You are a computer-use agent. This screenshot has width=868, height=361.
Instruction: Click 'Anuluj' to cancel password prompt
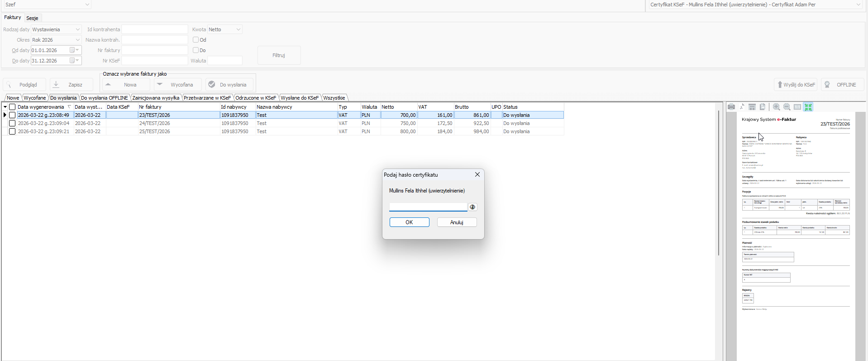(x=457, y=222)
